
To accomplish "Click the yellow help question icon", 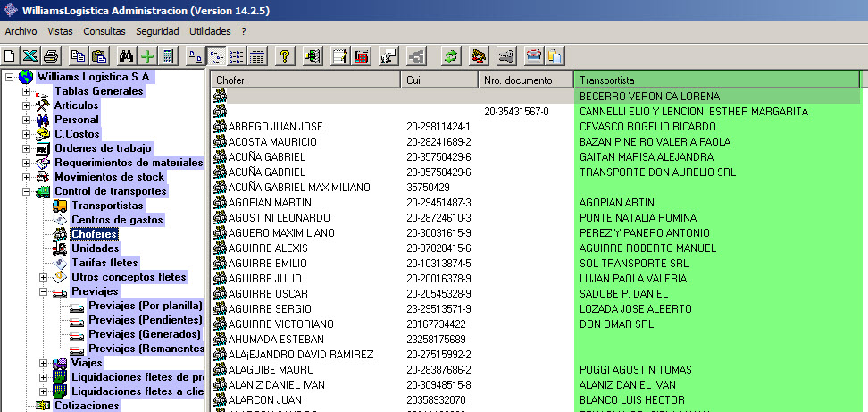I will click(x=285, y=56).
